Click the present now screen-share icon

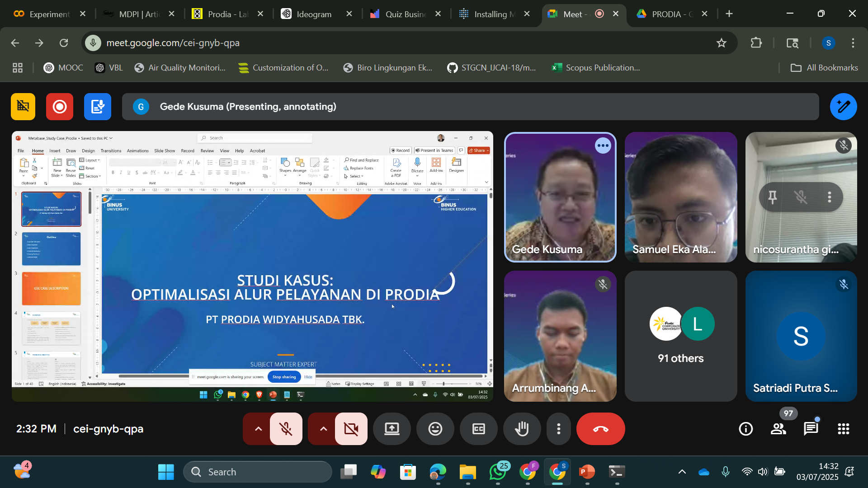coord(392,429)
